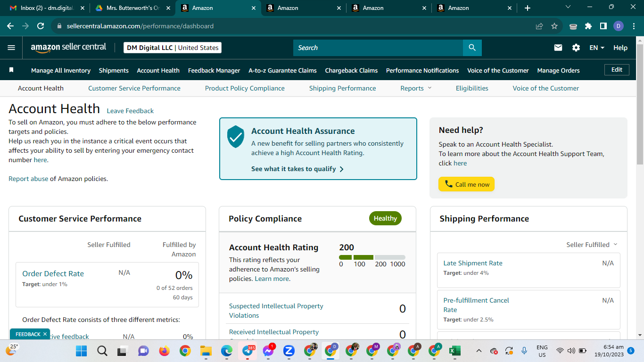The image size is (644, 362).
Task: Click the Leave Feedback link
Action: coord(130,111)
